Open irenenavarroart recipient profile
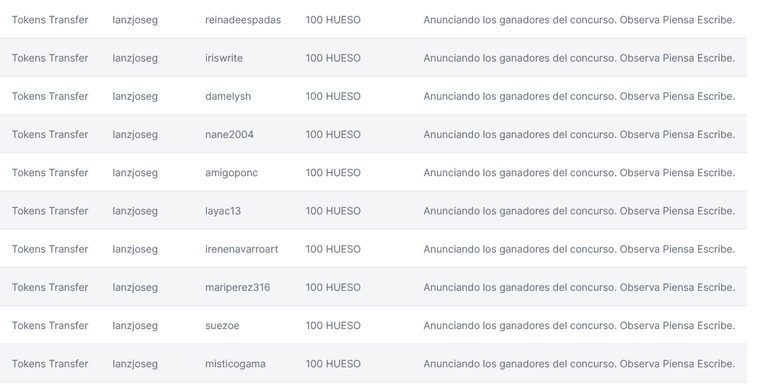This screenshot has width=768, height=387. coord(241,249)
